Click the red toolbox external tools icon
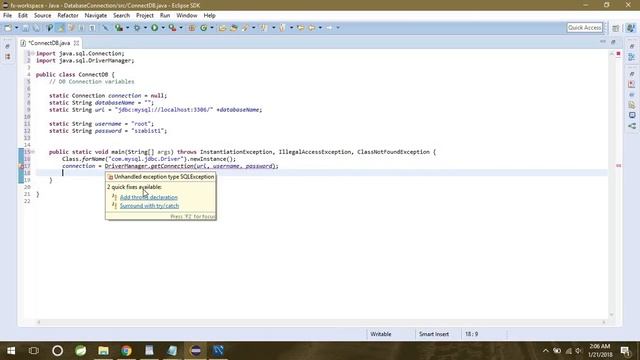 173,28
